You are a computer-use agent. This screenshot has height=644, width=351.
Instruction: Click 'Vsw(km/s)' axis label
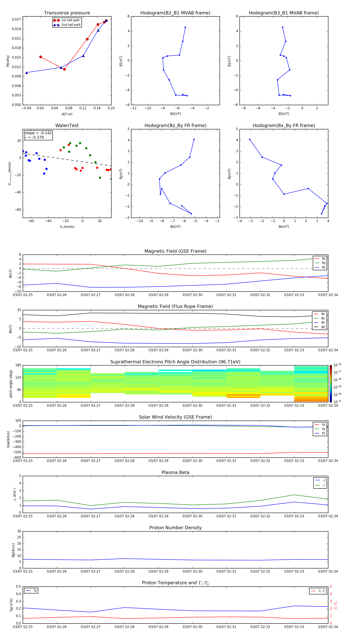pyautogui.click(x=8, y=439)
